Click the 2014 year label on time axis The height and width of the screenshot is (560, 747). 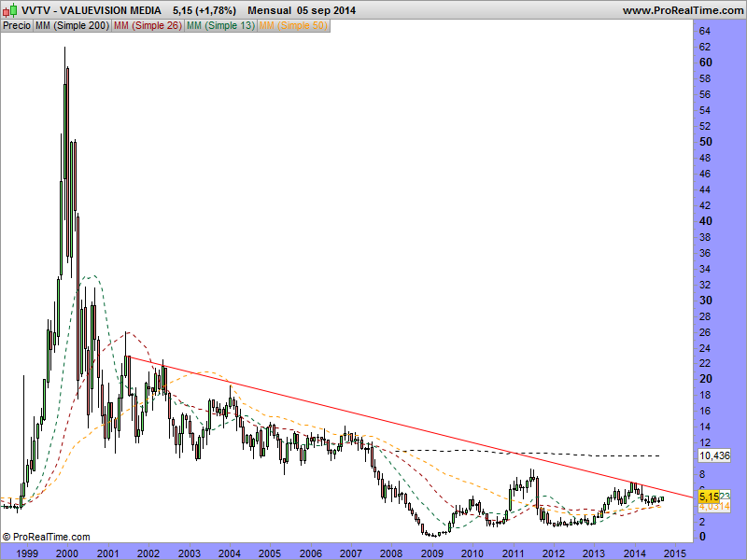point(635,553)
